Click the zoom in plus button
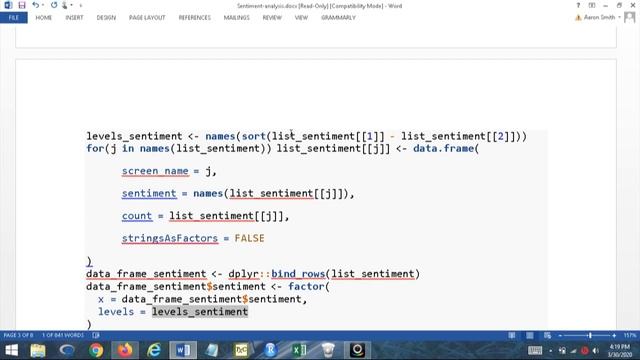Screen dimensions: 640x360 [x=614, y=336]
